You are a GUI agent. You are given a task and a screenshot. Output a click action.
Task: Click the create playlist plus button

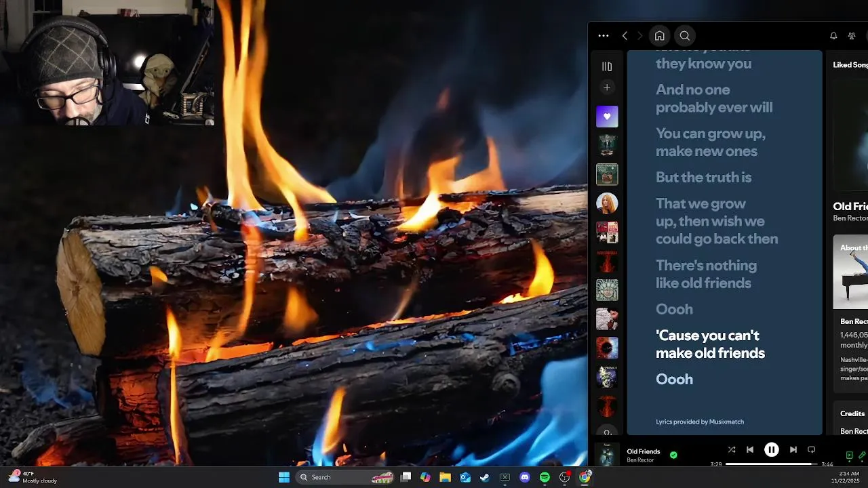pos(607,87)
